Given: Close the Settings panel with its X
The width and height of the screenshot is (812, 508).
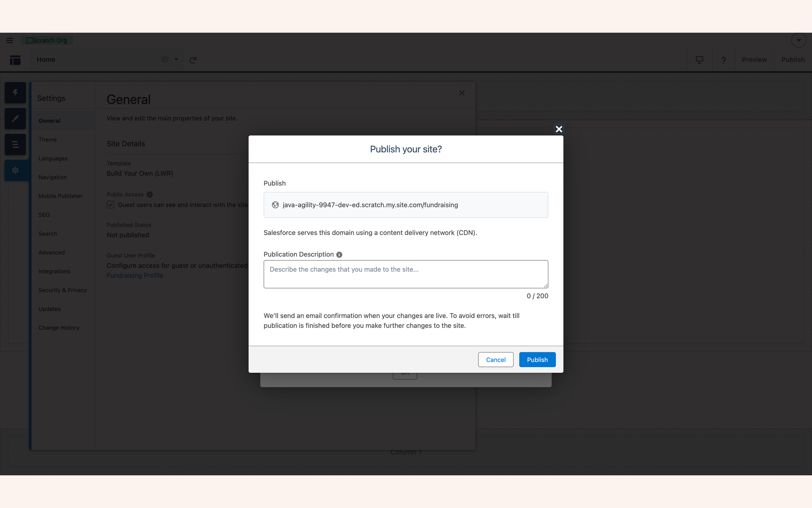Looking at the screenshot, I should [x=462, y=93].
